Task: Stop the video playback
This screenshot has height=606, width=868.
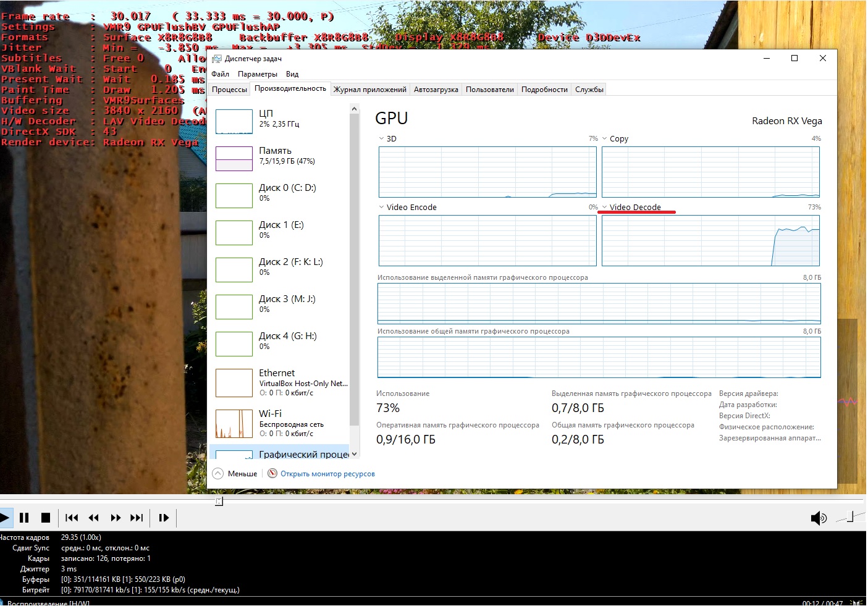Action: [45, 518]
